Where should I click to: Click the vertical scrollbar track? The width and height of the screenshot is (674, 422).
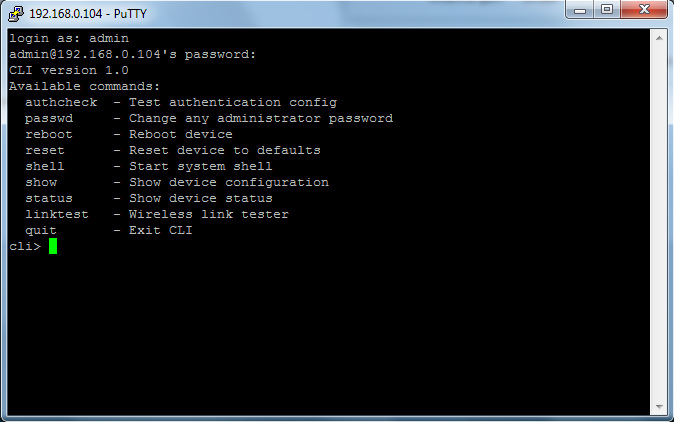[x=659, y=223]
